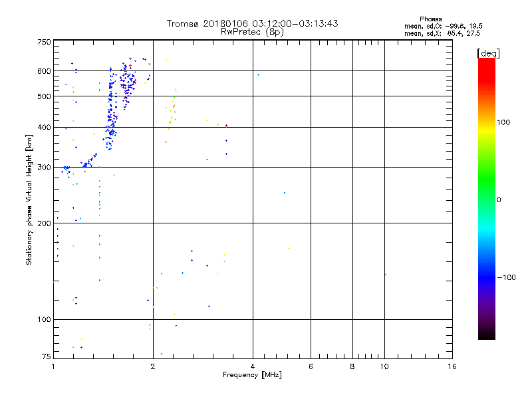
Task: Click the orange data point at 10 MHz
Action: pos(386,275)
